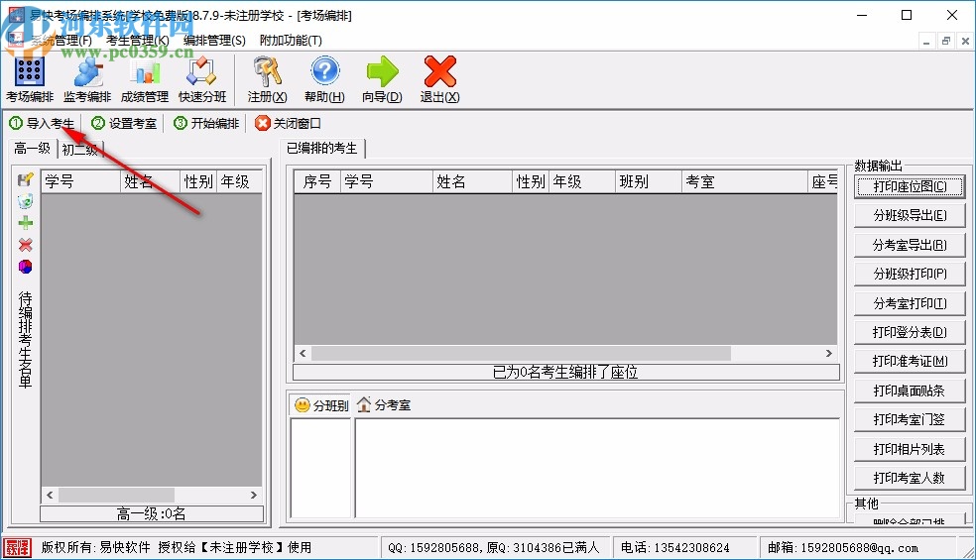Click step ① 导入考生

click(43, 123)
